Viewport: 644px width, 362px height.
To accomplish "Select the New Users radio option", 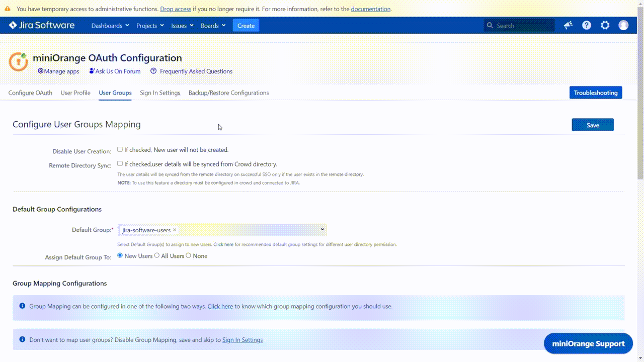I will pos(120,255).
